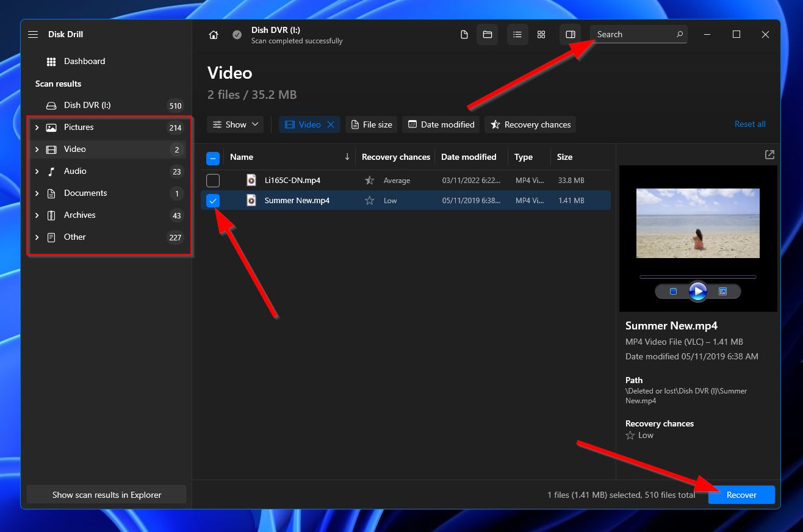
Task: Switch to files view icon
Action: (x=464, y=35)
